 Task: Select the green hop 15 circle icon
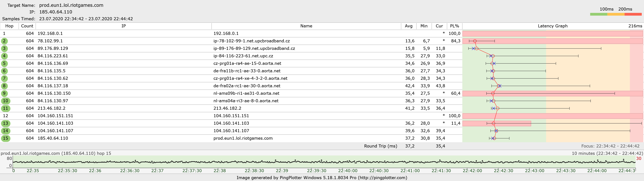5,138
